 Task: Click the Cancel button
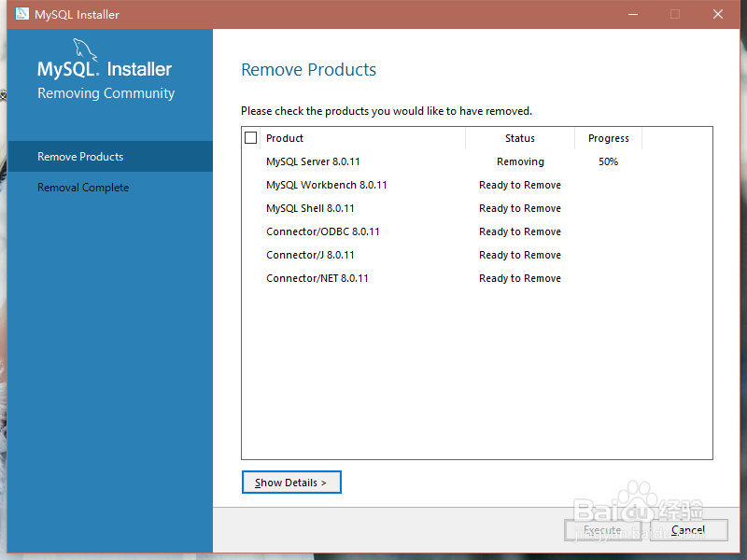click(x=688, y=529)
